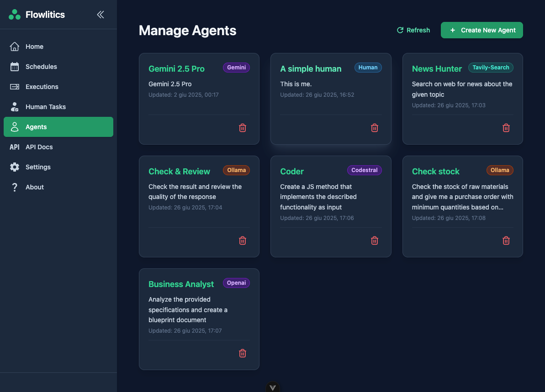Click 'Updated: 26 giu 2025, 17:03'
The width and height of the screenshot is (545, 392).
pyautogui.click(x=449, y=105)
